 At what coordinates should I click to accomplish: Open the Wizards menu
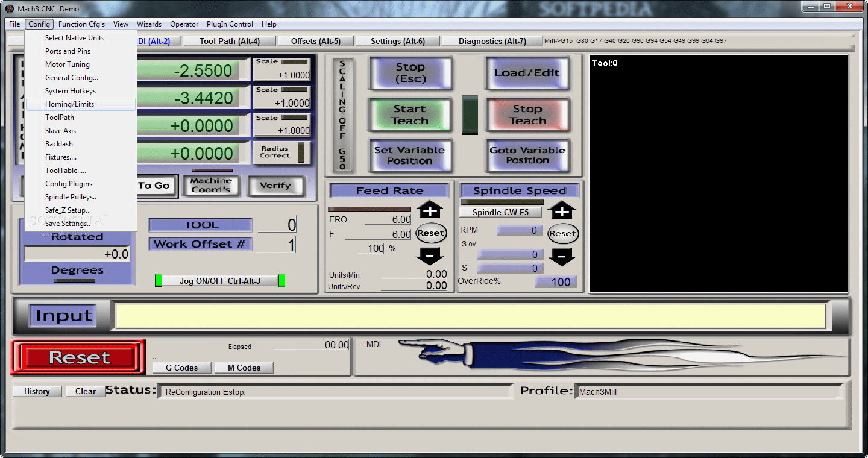tap(149, 24)
